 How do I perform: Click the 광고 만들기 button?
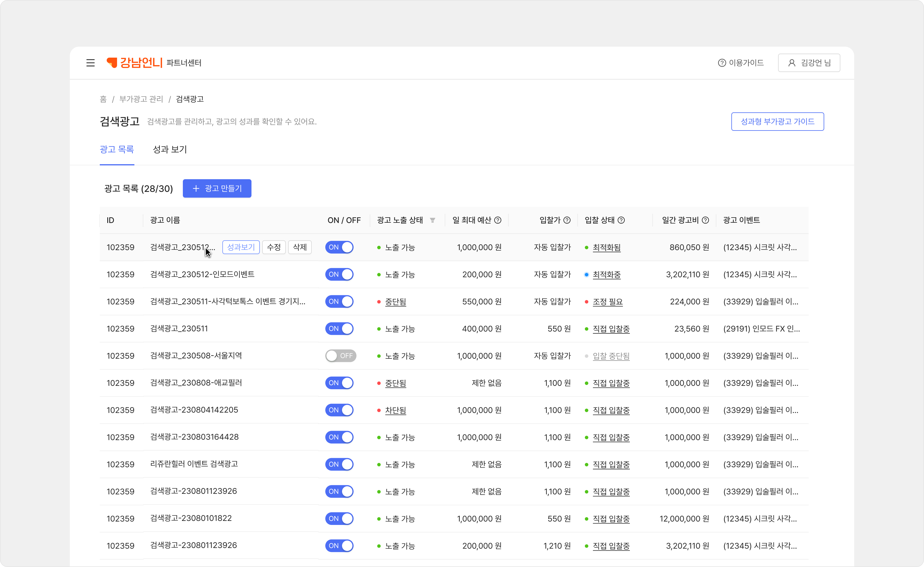pyautogui.click(x=217, y=188)
